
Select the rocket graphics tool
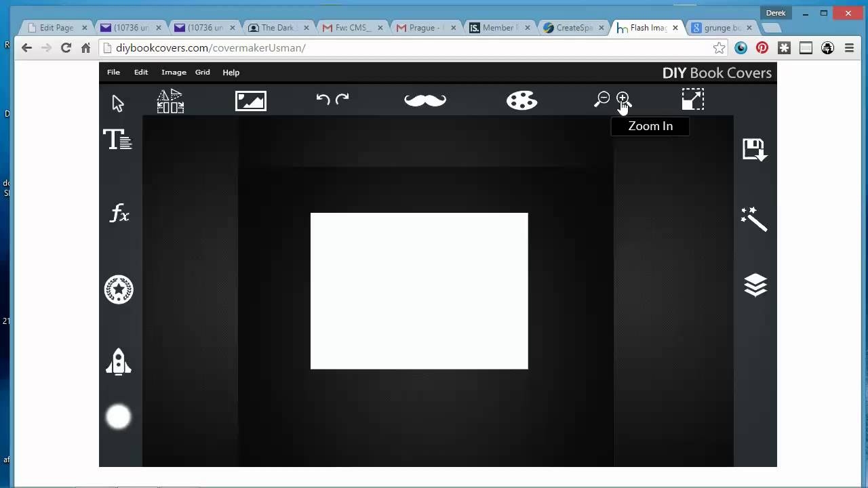tap(119, 362)
